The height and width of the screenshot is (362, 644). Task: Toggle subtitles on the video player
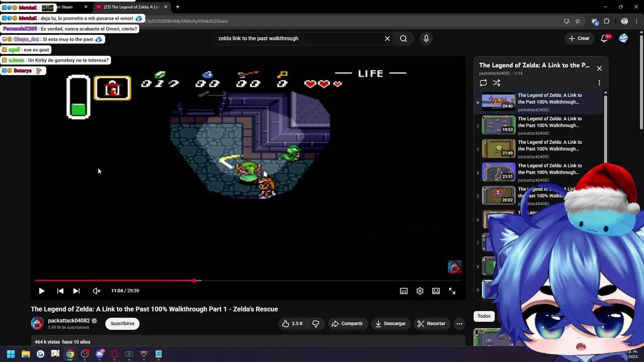(404, 291)
